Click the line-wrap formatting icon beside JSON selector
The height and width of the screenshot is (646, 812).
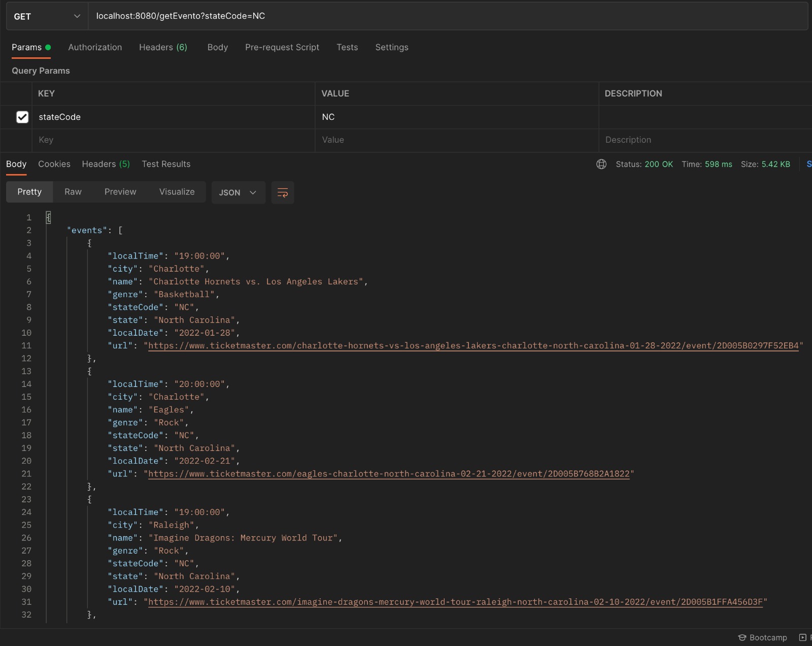point(282,192)
